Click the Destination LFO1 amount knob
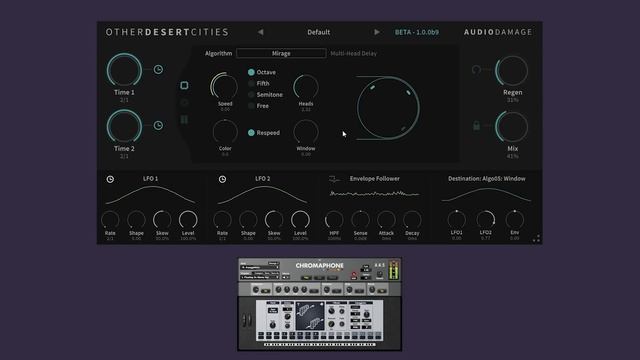 [456, 220]
